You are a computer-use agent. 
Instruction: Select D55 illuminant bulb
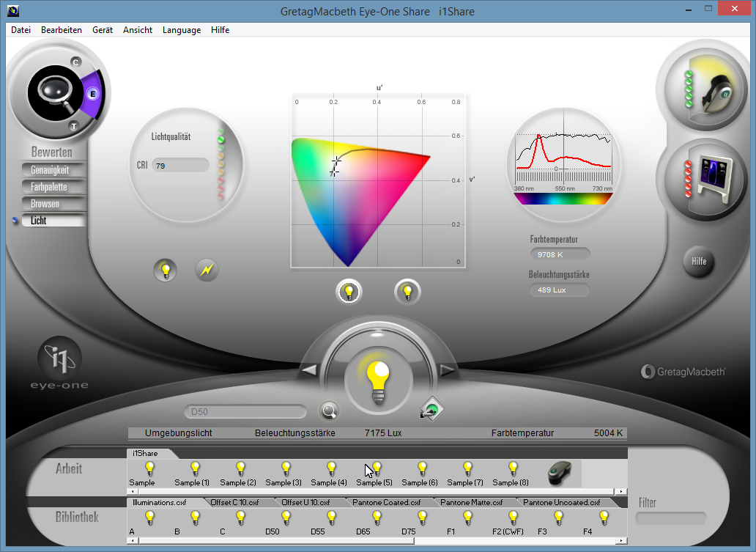pos(331,518)
